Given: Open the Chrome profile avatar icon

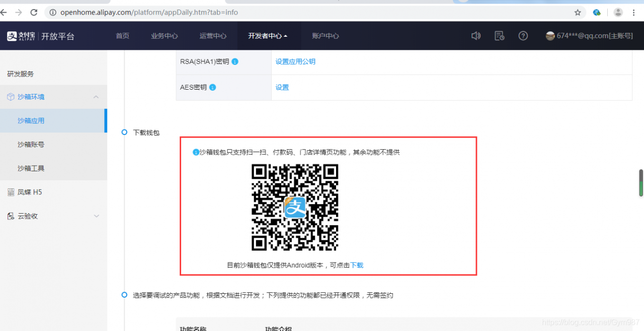Looking at the screenshot, I should [x=618, y=12].
